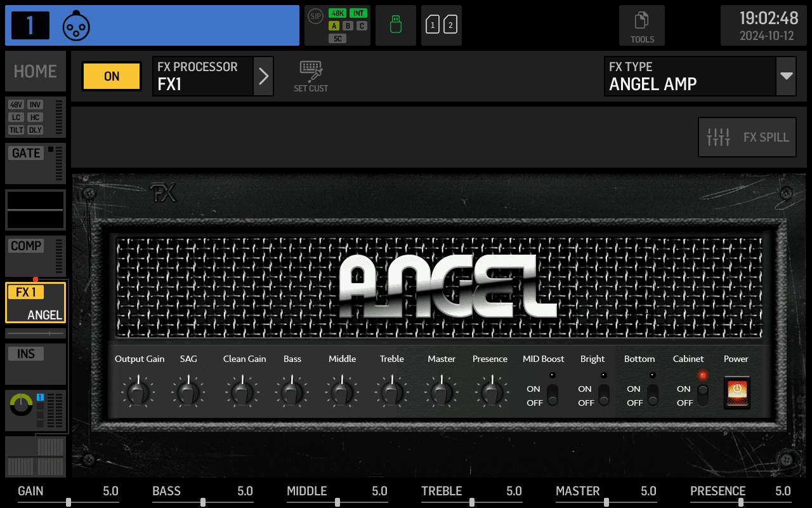Click the Treble knob on amp
Screen dimensions: 812x508
(392, 392)
